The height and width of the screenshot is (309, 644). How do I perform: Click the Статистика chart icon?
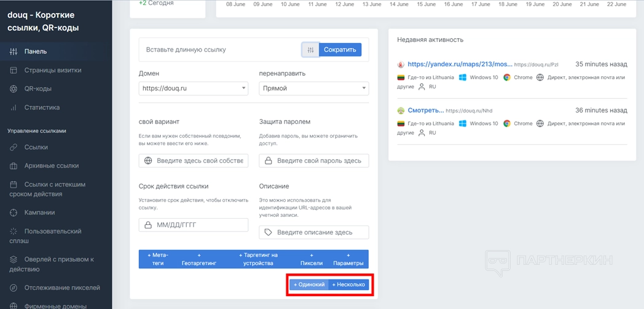click(14, 108)
